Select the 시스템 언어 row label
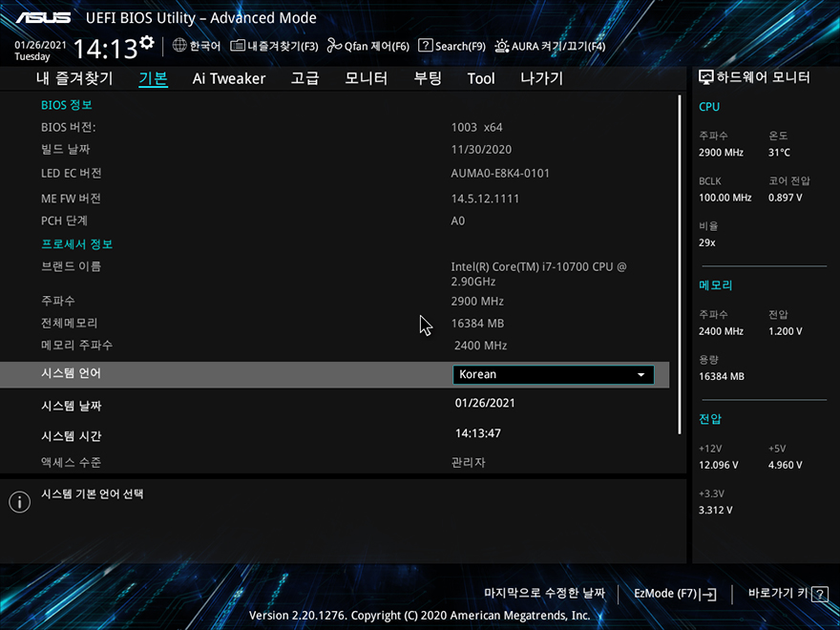The width and height of the screenshot is (840, 630). pyautogui.click(x=71, y=373)
